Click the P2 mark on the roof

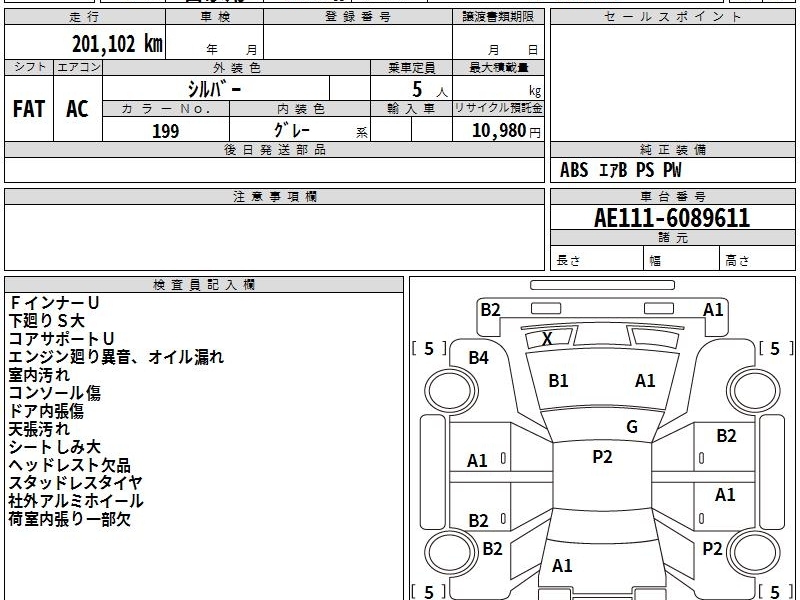pyautogui.click(x=602, y=457)
